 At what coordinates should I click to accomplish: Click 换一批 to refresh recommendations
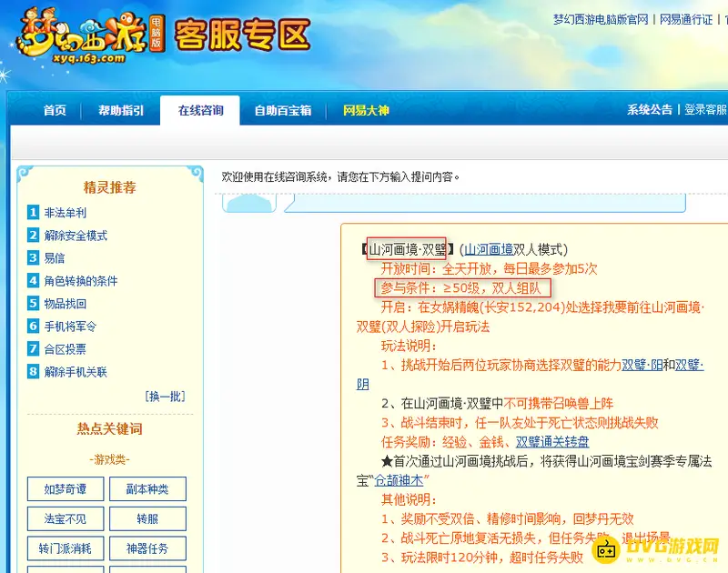tap(165, 397)
